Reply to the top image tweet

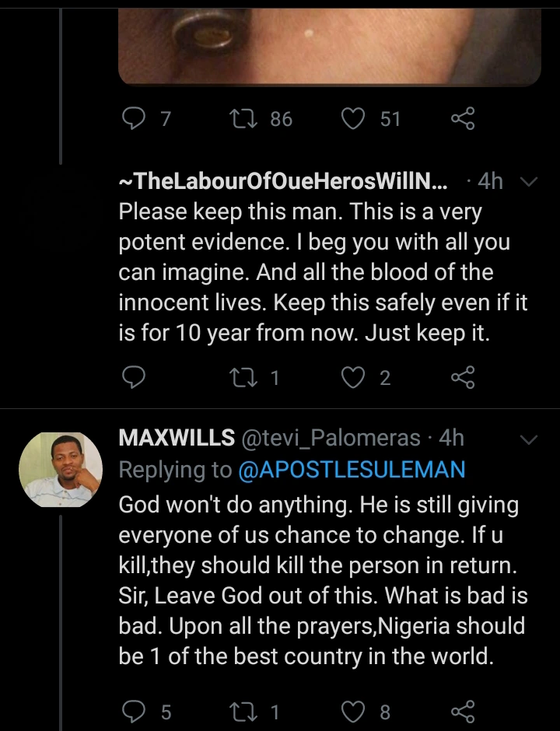click(135, 118)
